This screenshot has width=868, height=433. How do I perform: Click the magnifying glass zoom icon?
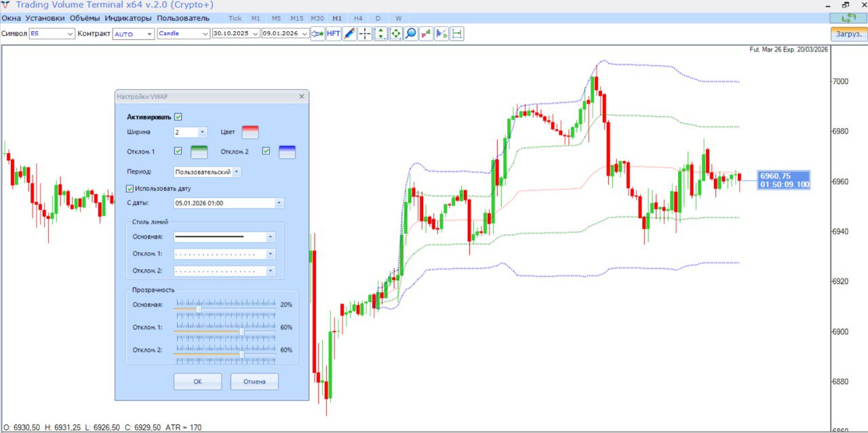tap(410, 34)
